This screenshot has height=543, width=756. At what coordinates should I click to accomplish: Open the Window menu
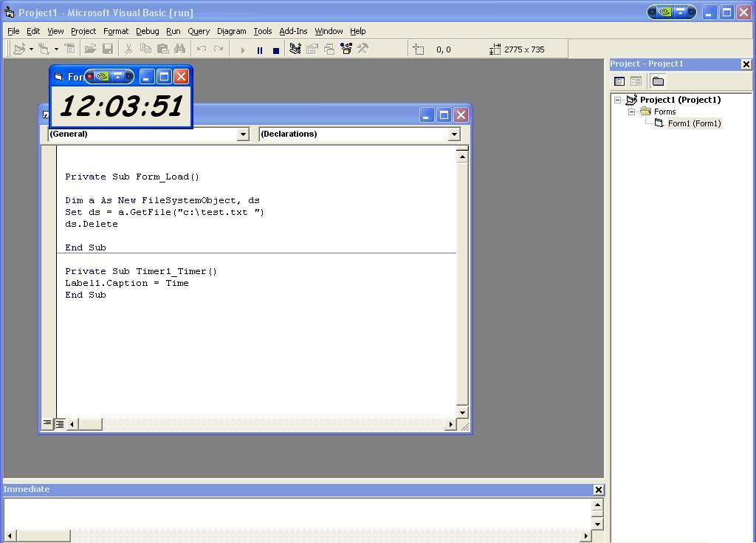coord(329,31)
